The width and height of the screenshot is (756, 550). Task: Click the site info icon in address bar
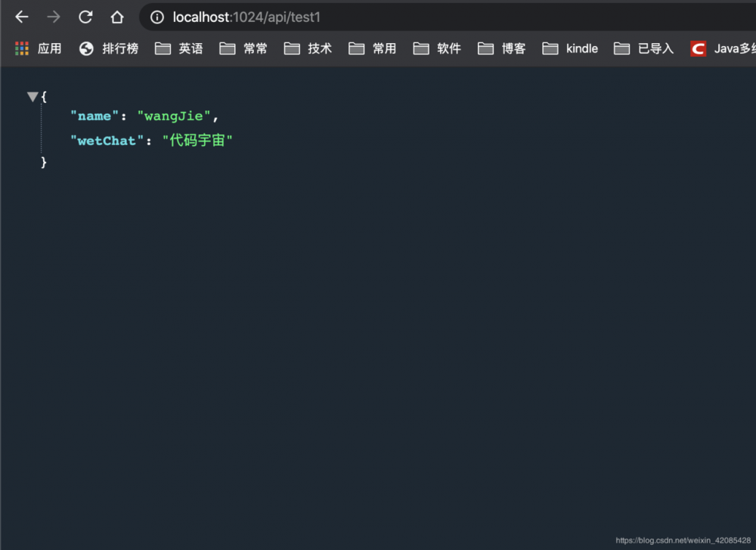click(x=156, y=17)
